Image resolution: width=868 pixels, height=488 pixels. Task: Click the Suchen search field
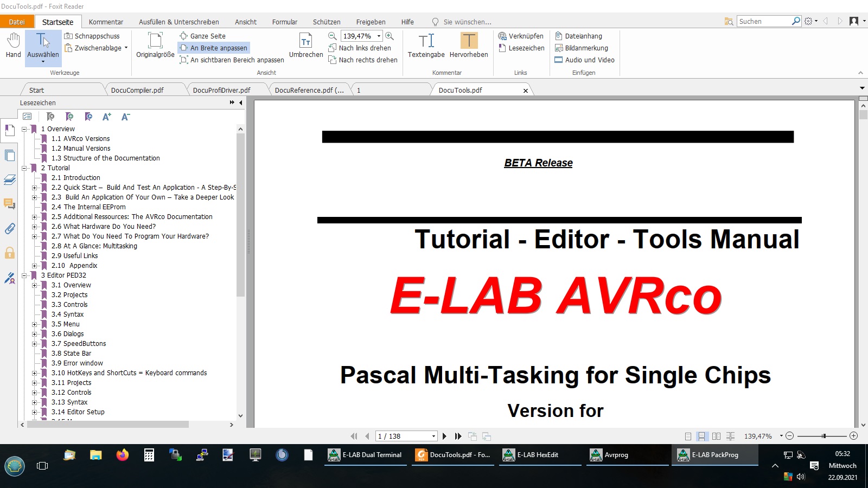click(x=764, y=21)
